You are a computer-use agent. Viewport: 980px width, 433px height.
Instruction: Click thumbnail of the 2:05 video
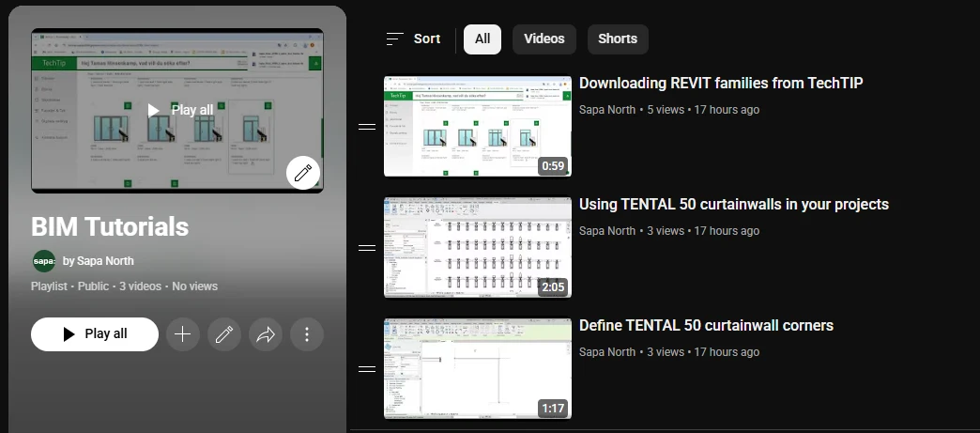tap(478, 248)
